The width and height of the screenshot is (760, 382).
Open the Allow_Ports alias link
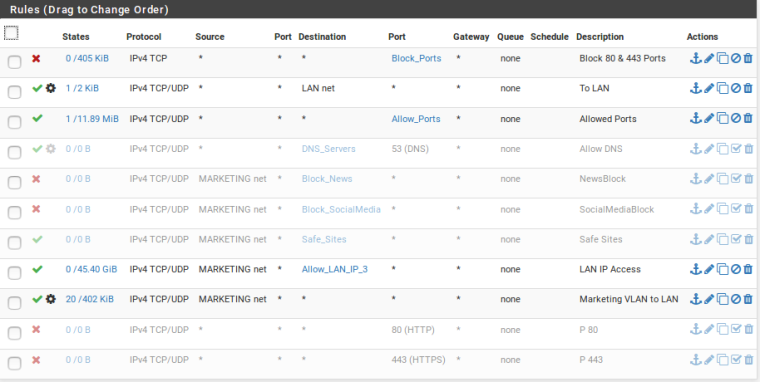(416, 119)
